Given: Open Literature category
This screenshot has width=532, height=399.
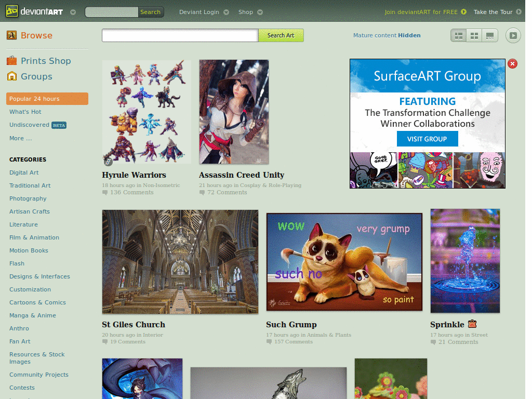Looking at the screenshot, I should click(23, 224).
